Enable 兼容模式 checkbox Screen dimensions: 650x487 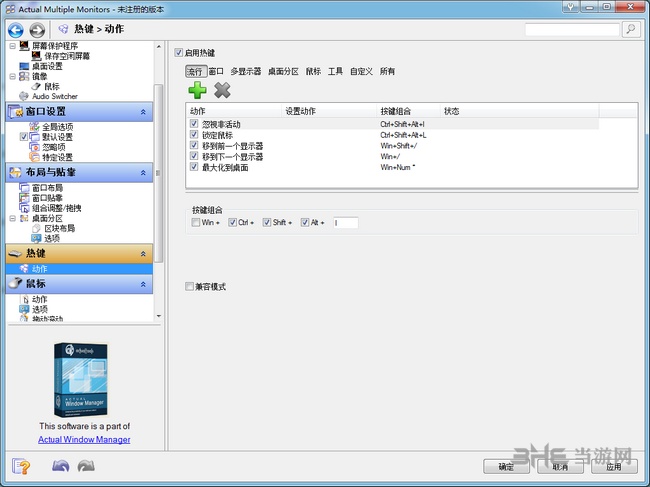coord(189,286)
